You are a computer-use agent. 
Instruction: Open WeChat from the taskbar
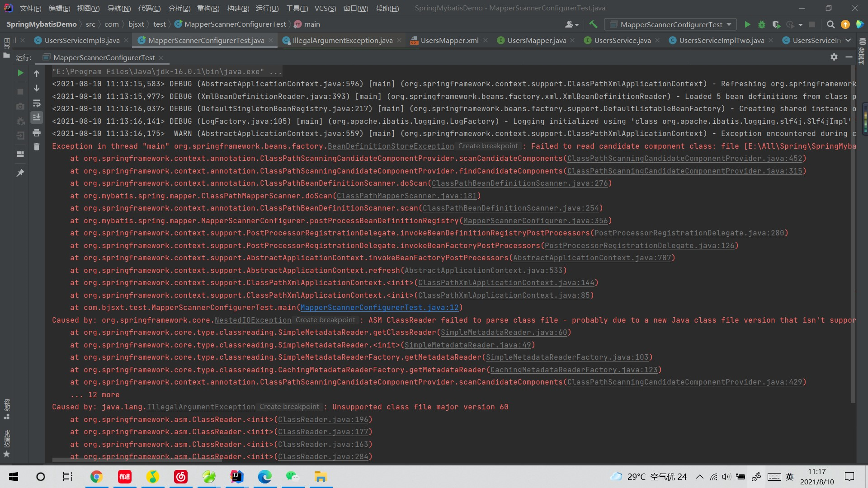point(292,477)
